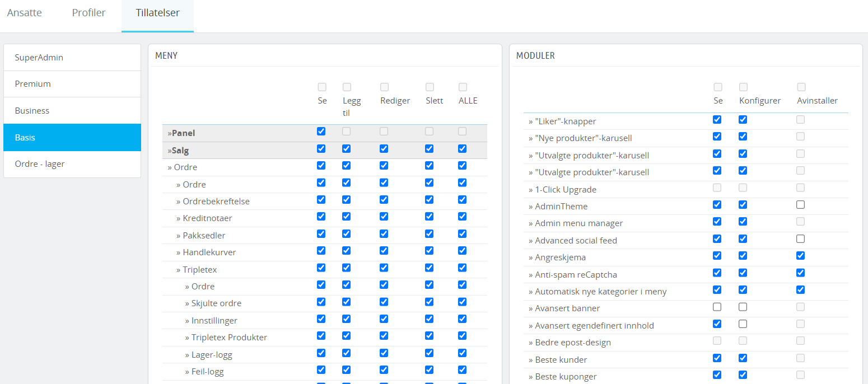The image size is (868, 384).
Task: Check Avinstaller for AdminTheme
Action: 801,205
